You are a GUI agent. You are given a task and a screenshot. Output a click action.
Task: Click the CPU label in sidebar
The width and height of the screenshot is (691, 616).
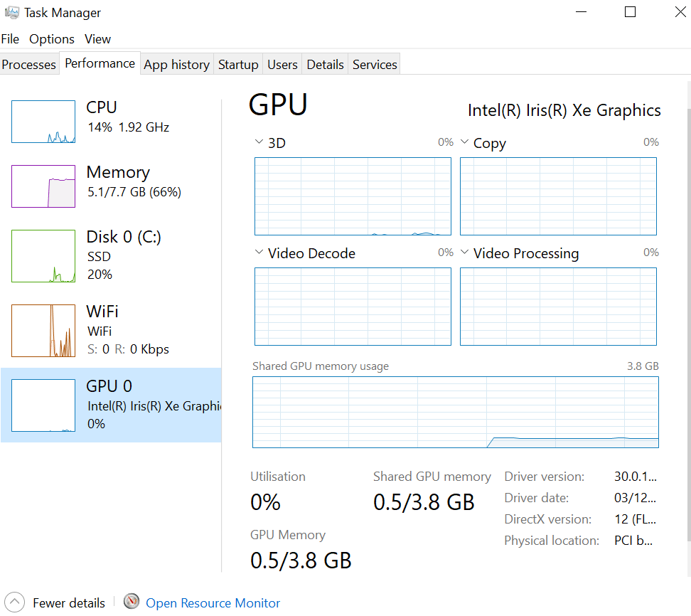(102, 107)
